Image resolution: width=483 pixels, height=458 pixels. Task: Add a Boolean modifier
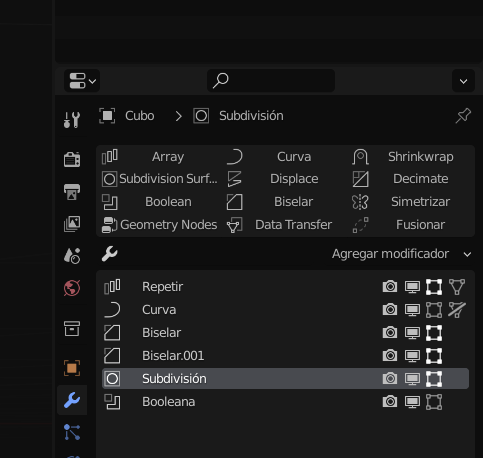pyautogui.click(x=159, y=202)
